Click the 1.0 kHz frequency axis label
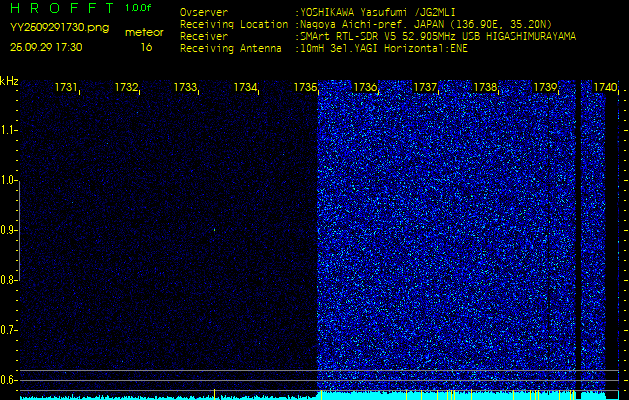Image resolution: width=629 pixels, height=400 pixels. pos(8,180)
